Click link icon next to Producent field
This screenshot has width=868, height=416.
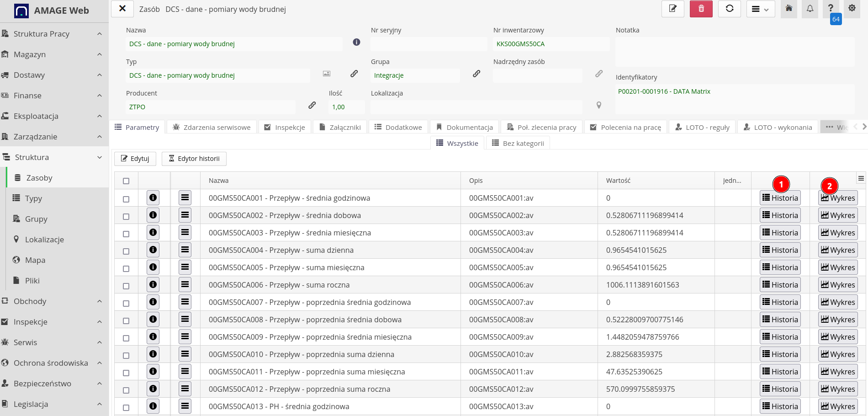click(x=312, y=106)
